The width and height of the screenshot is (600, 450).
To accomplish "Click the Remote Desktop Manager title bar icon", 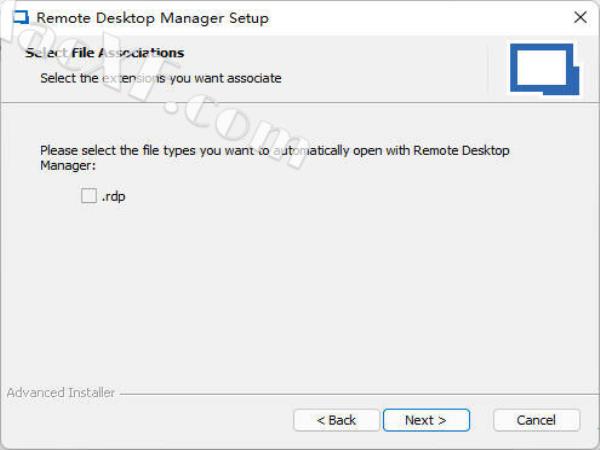I will [x=20, y=18].
